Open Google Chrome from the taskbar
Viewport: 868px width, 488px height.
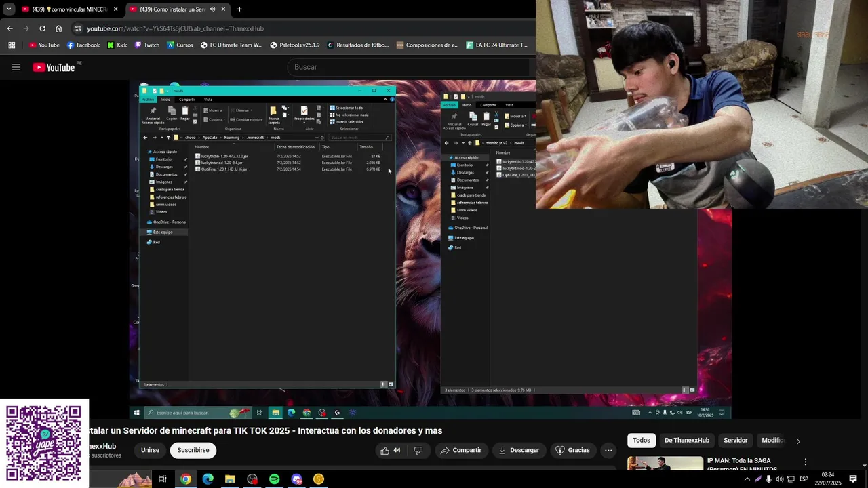[185, 479]
